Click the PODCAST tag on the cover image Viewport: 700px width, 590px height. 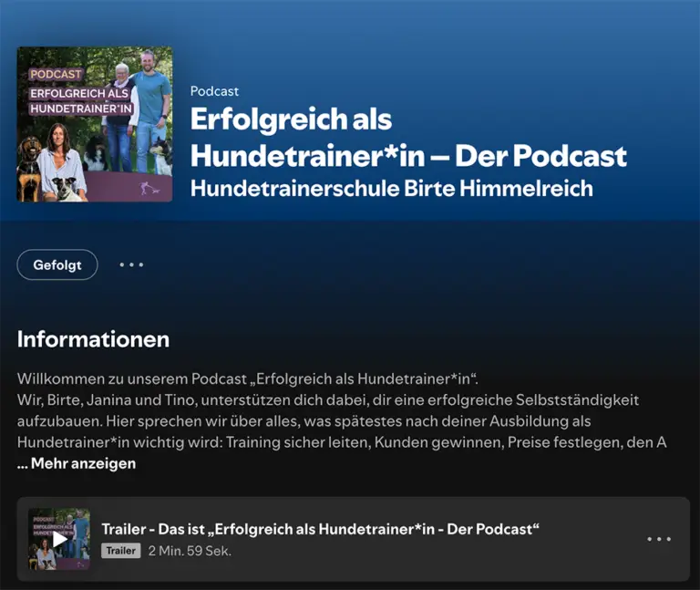pyautogui.click(x=55, y=75)
